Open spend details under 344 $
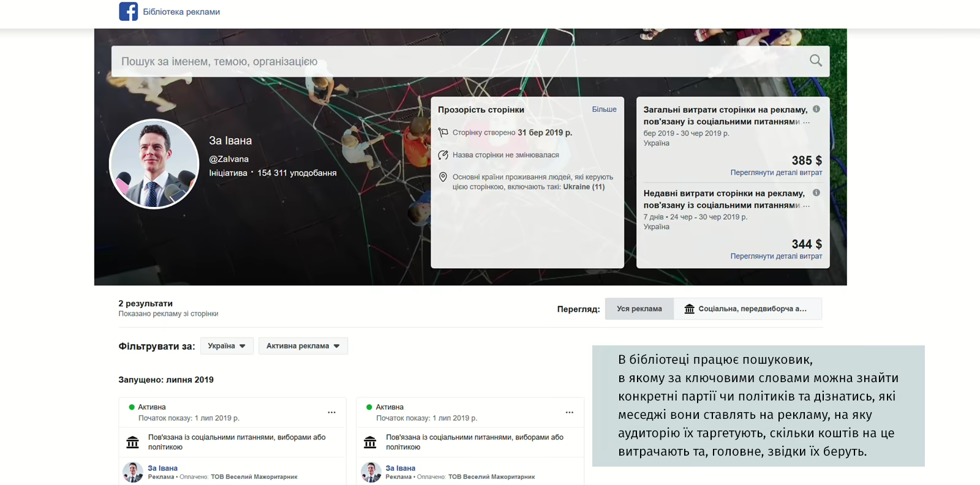This screenshot has height=485, width=980. coord(775,256)
